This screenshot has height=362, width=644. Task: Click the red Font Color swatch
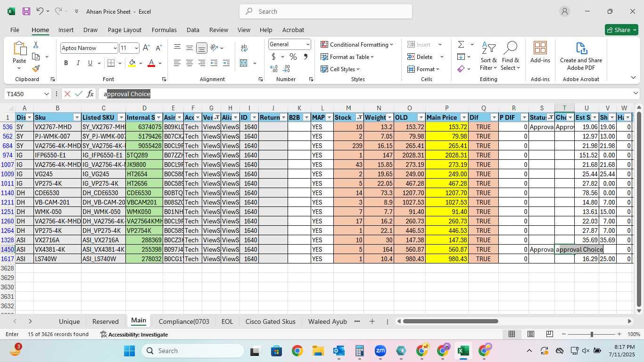tap(151, 63)
